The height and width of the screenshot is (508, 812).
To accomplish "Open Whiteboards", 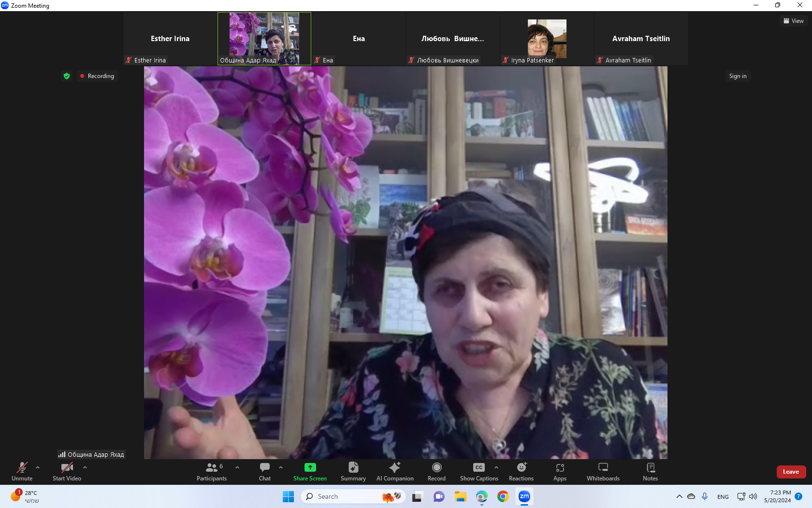I will (603, 471).
